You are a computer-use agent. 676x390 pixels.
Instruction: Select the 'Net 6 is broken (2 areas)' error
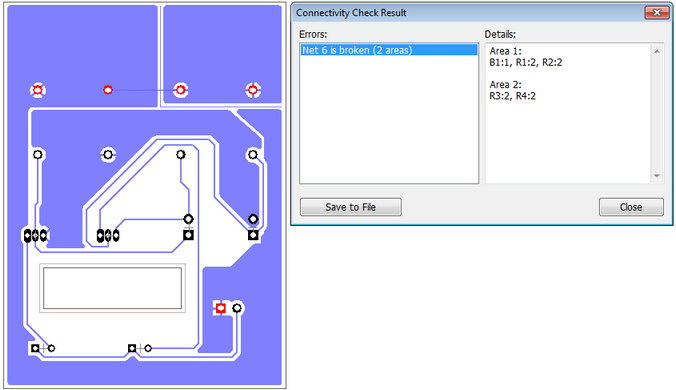coord(388,50)
